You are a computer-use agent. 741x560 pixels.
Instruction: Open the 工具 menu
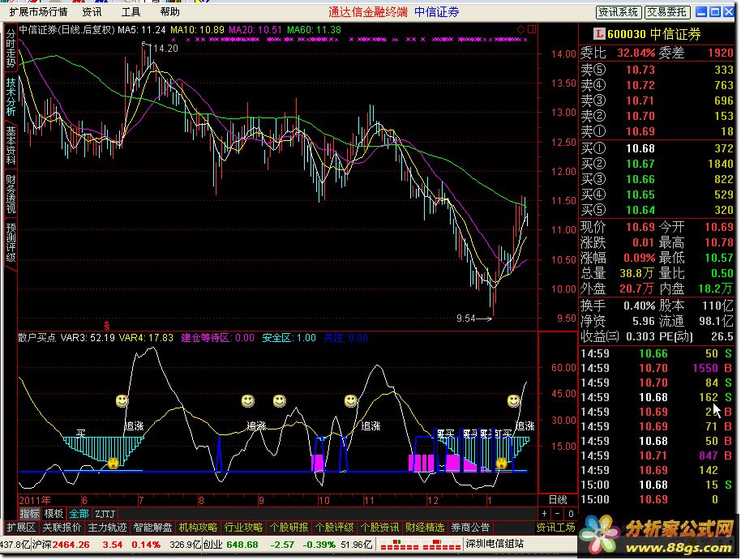click(x=131, y=12)
